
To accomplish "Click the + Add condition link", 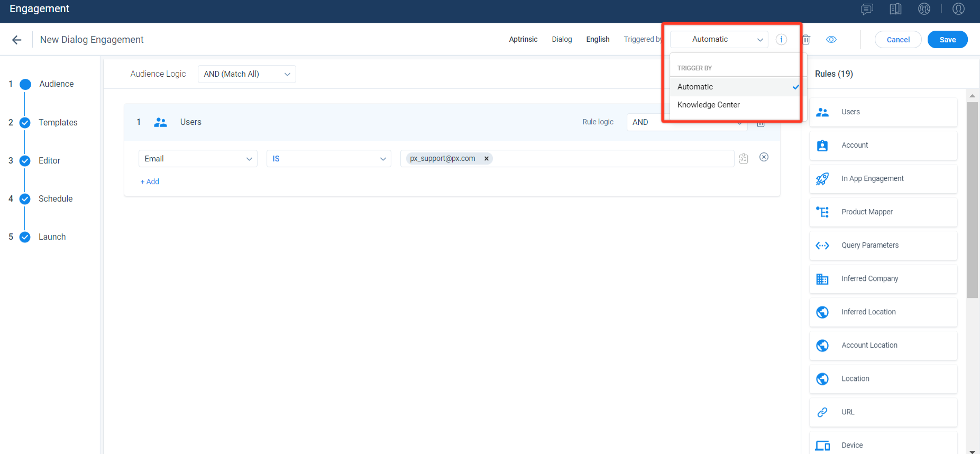I will [150, 181].
